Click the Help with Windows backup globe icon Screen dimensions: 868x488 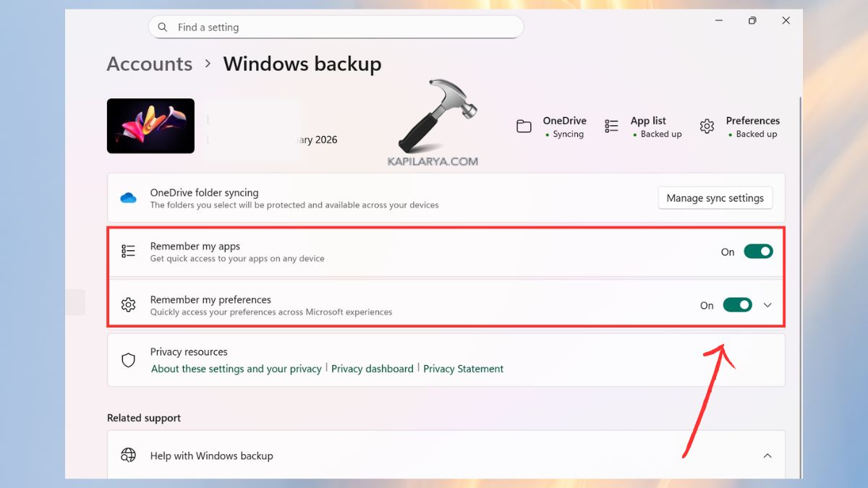click(128, 455)
